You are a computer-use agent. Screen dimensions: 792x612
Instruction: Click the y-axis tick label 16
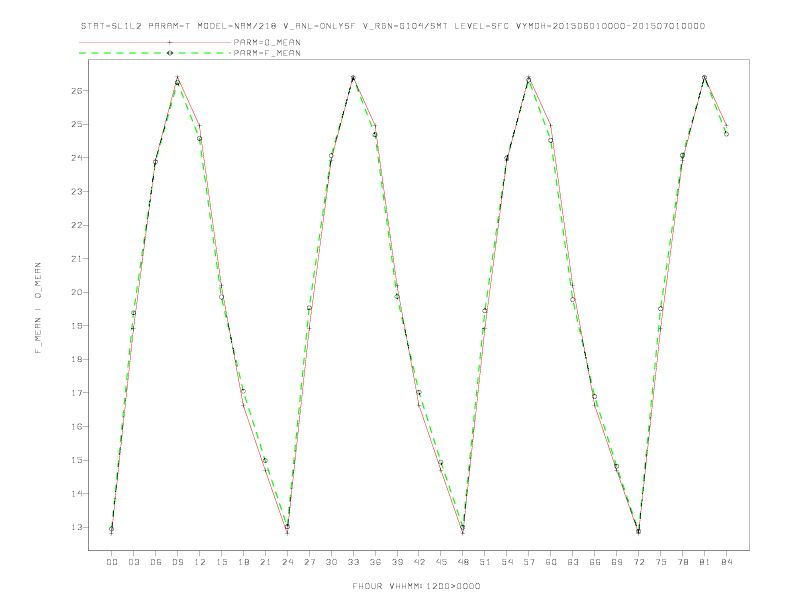click(x=77, y=427)
